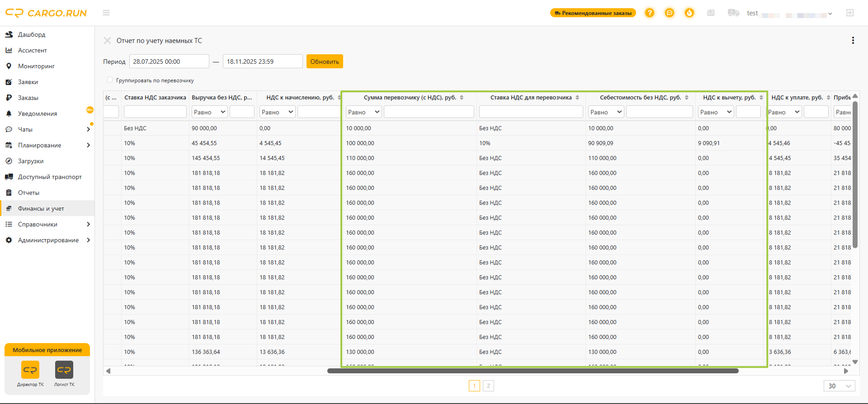Expand the Чаты submenu chevron
868x404 pixels.
click(88, 129)
